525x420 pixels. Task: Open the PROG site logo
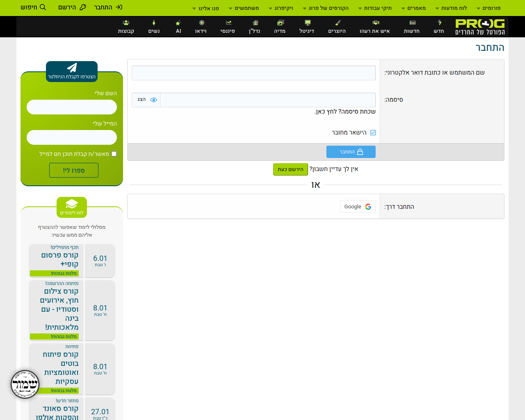pyautogui.click(x=480, y=27)
